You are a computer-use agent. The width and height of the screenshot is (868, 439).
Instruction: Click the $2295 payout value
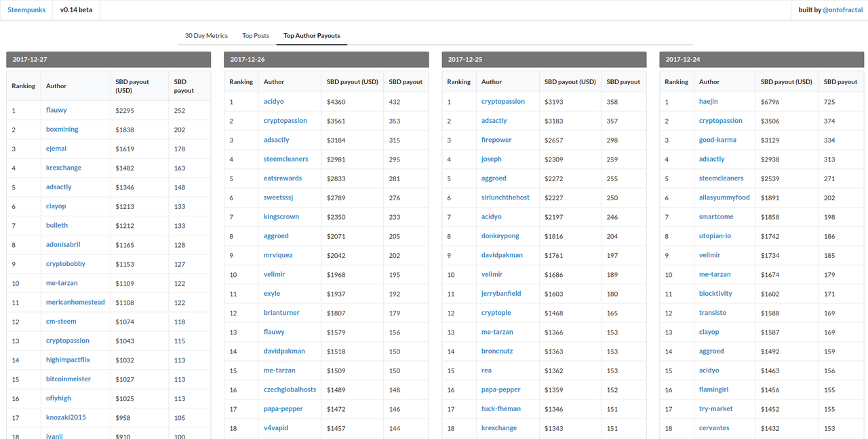click(x=125, y=110)
